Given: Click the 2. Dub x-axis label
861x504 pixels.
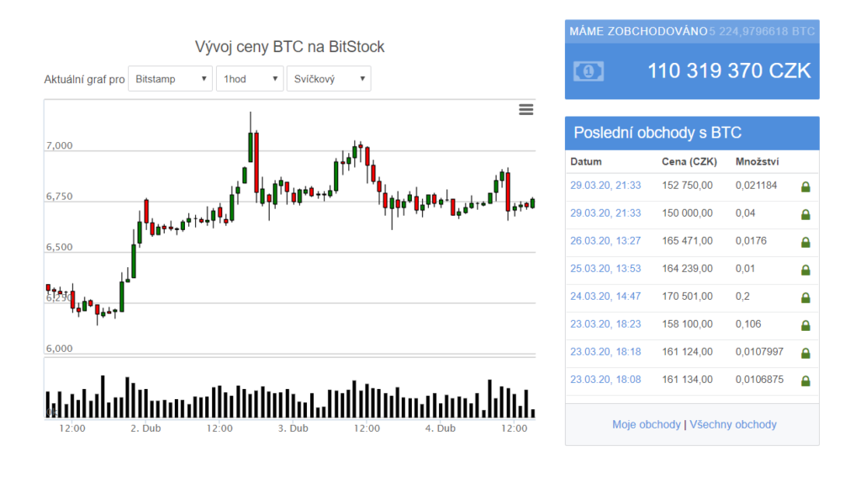Looking at the screenshot, I should [145, 428].
